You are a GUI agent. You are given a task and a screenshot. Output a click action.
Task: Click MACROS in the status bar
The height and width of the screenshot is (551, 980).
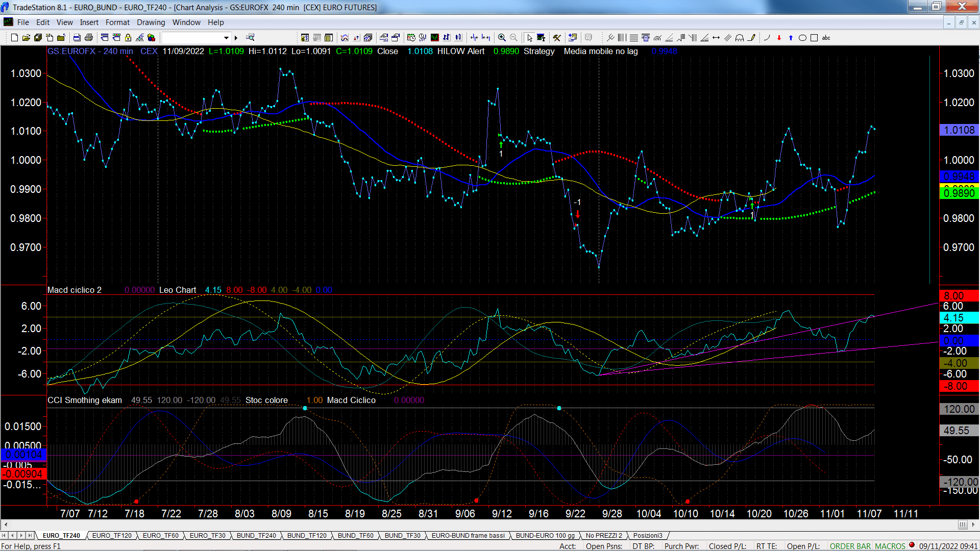(x=890, y=546)
